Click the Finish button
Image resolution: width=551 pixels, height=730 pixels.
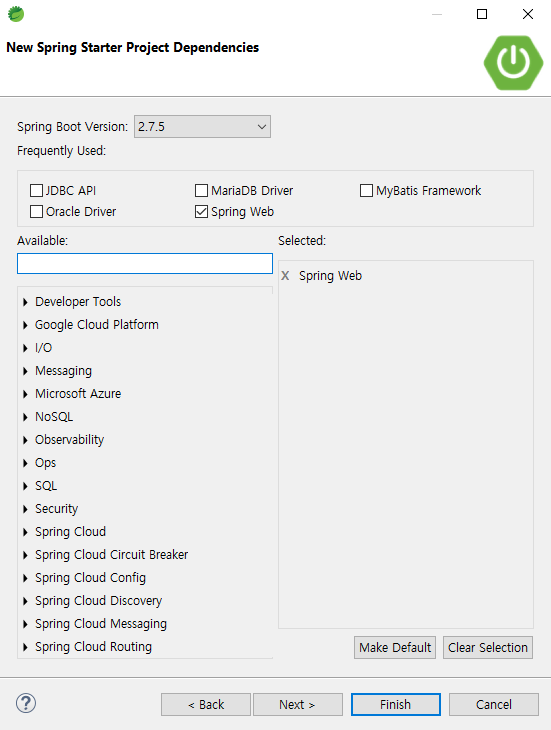pos(396,704)
